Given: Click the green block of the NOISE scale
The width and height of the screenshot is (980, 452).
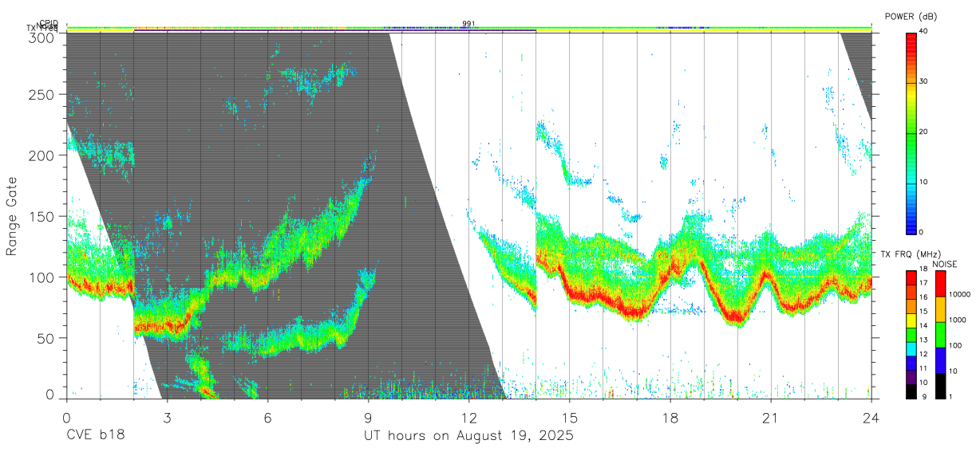Looking at the screenshot, I should [940, 335].
